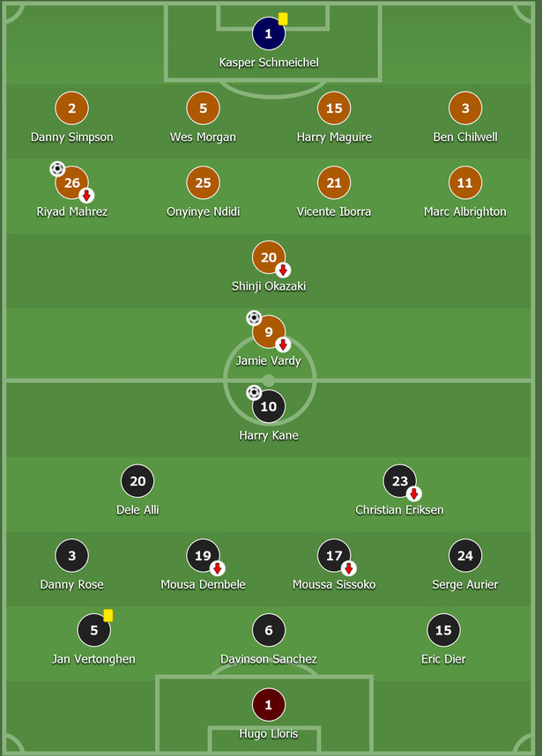Click the substitution arrow on Shinji Okazaki
The width and height of the screenshot is (542, 756).
click(283, 270)
